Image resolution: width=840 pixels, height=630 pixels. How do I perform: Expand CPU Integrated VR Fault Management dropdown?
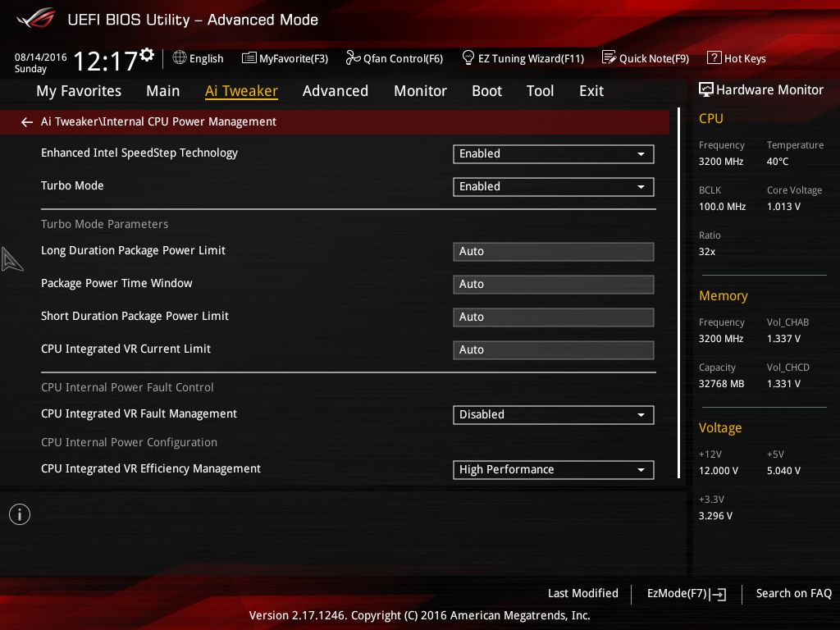pyautogui.click(x=553, y=414)
